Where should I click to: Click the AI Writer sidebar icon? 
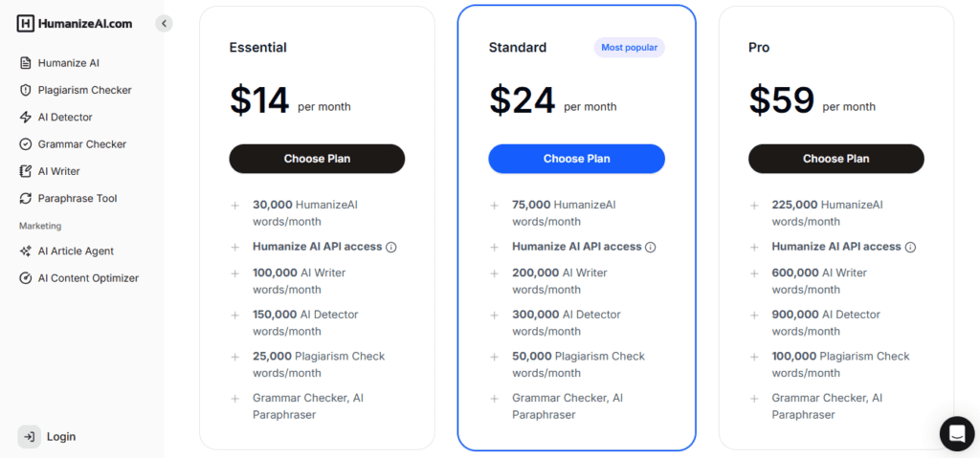[x=26, y=171]
